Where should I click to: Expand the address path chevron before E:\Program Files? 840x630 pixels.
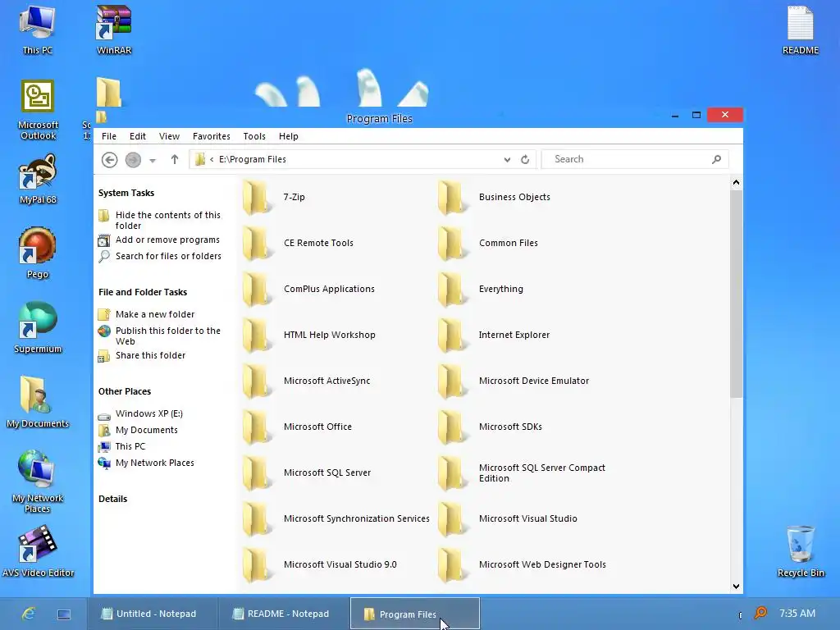coord(212,159)
